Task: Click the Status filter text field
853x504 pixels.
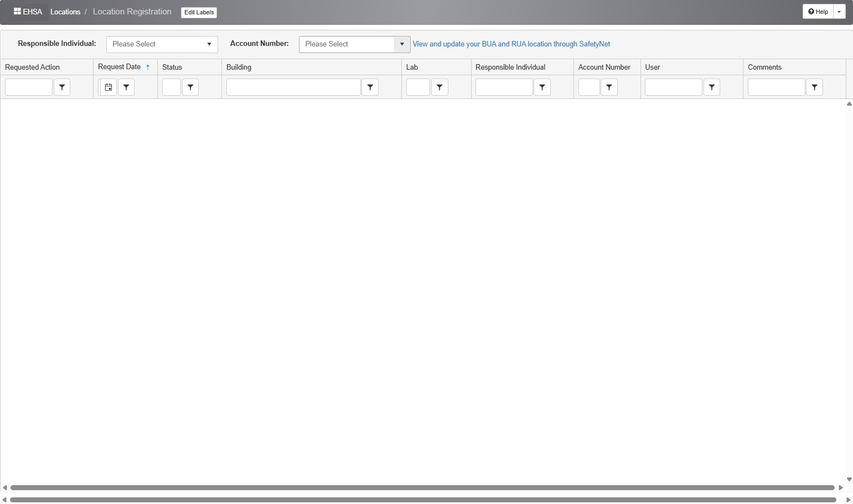Action: [x=172, y=87]
